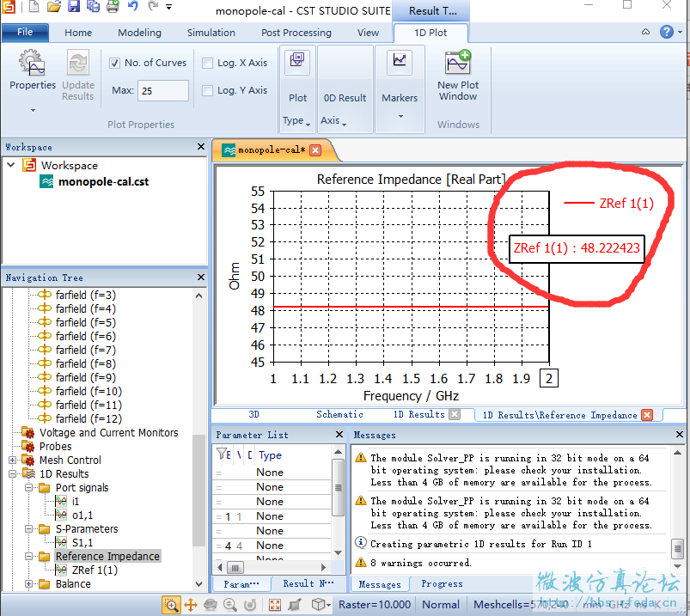Save the project with the floppy disk icon

(74, 6)
